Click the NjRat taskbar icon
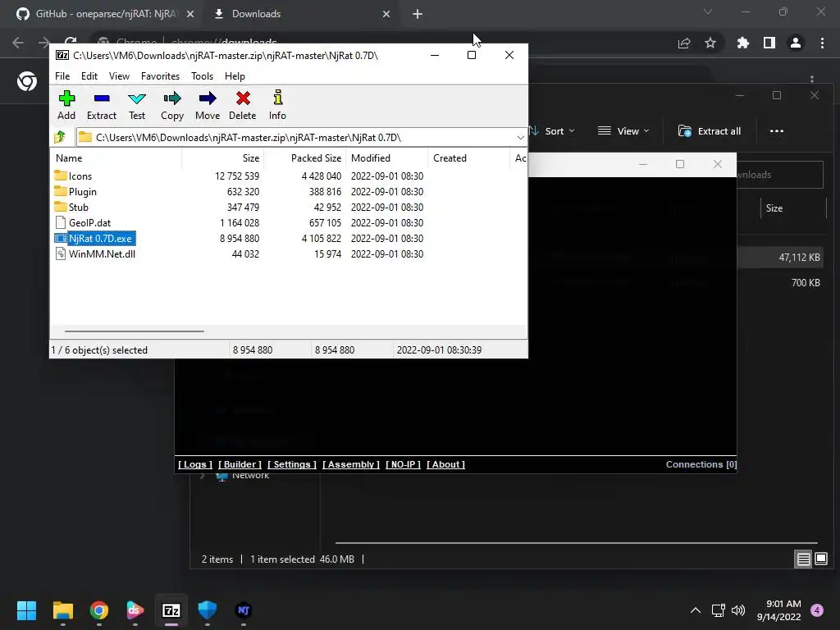Viewport: 840px width, 630px height. [243, 610]
